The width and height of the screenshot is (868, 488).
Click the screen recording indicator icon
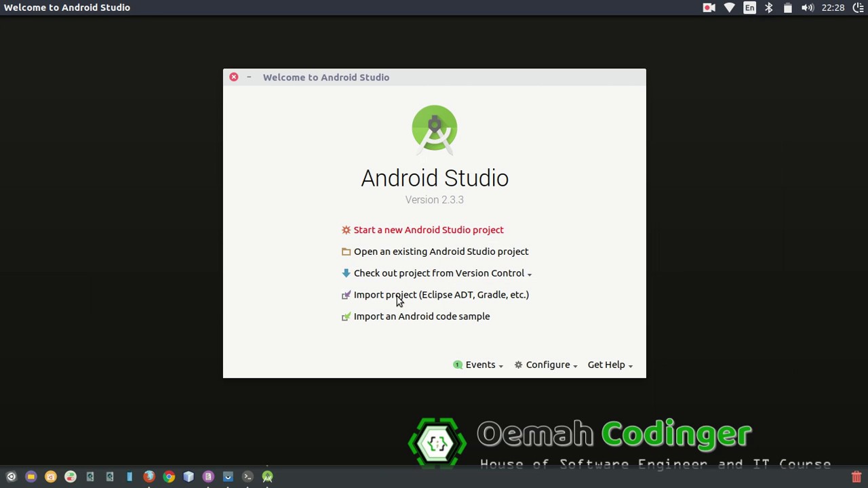[709, 7]
